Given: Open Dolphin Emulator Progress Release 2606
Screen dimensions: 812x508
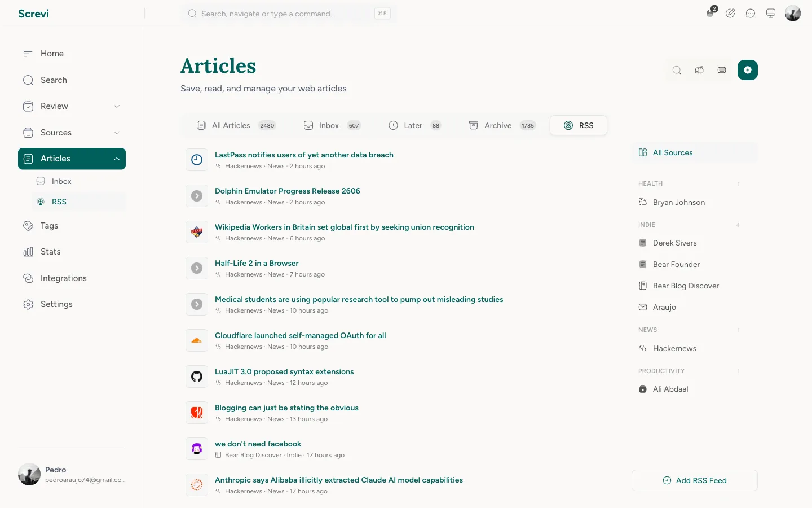Looking at the screenshot, I should pos(288,191).
